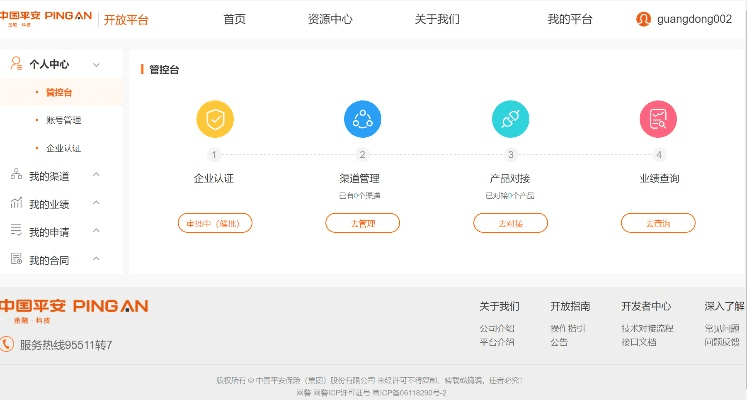Click the user avatar icon beside guangdong002

pyautogui.click(x=644, y=19)
